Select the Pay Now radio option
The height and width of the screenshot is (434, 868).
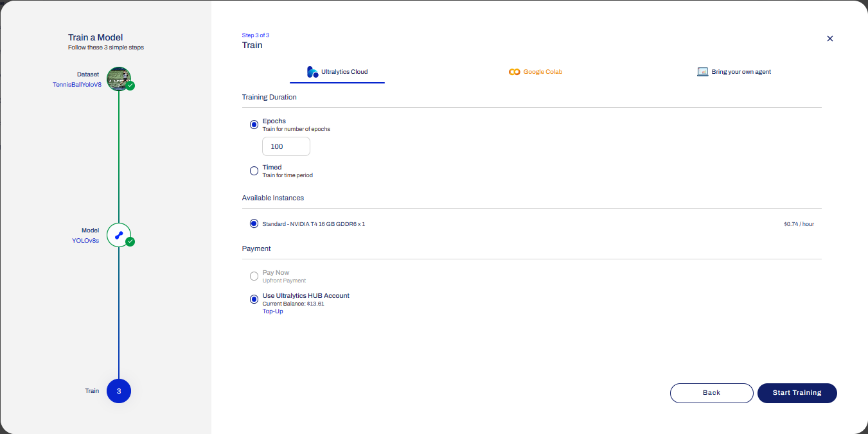(x=254, y=276)
